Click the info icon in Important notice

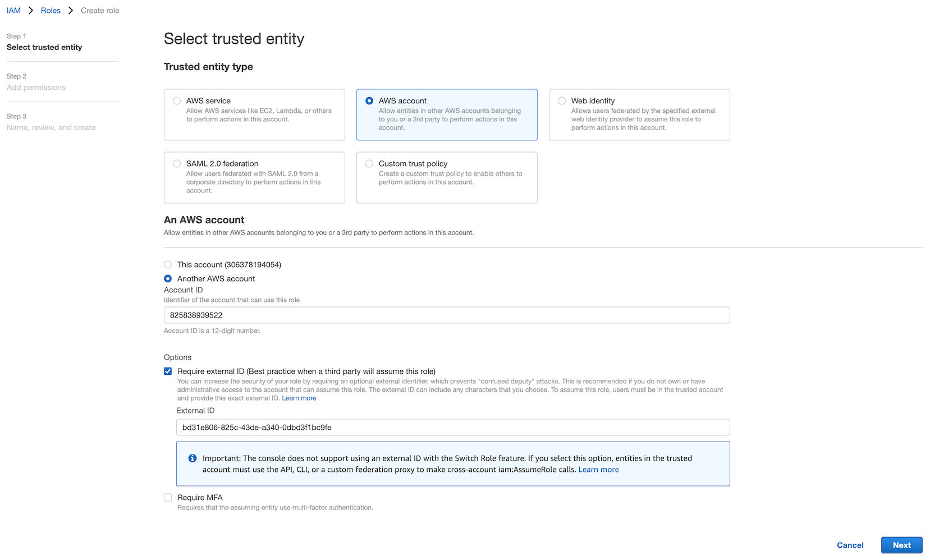pos(192,458)
